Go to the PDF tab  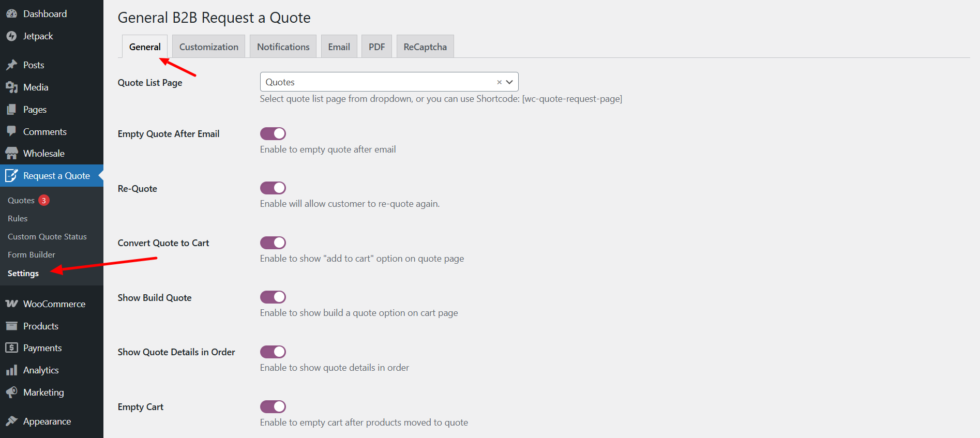coord(376,47)
